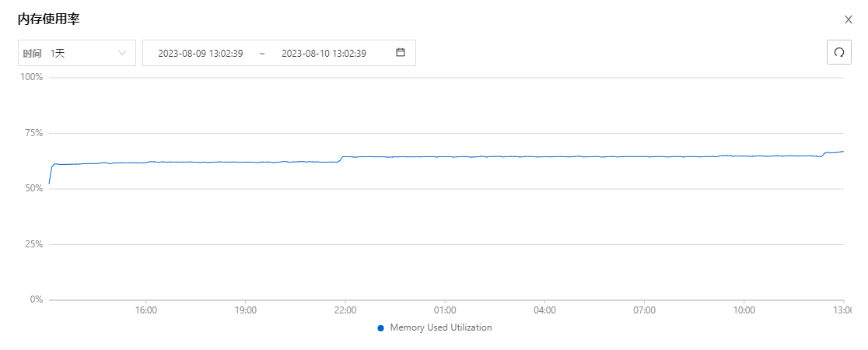Expand the time range dropdown arrow

[122, 53]
